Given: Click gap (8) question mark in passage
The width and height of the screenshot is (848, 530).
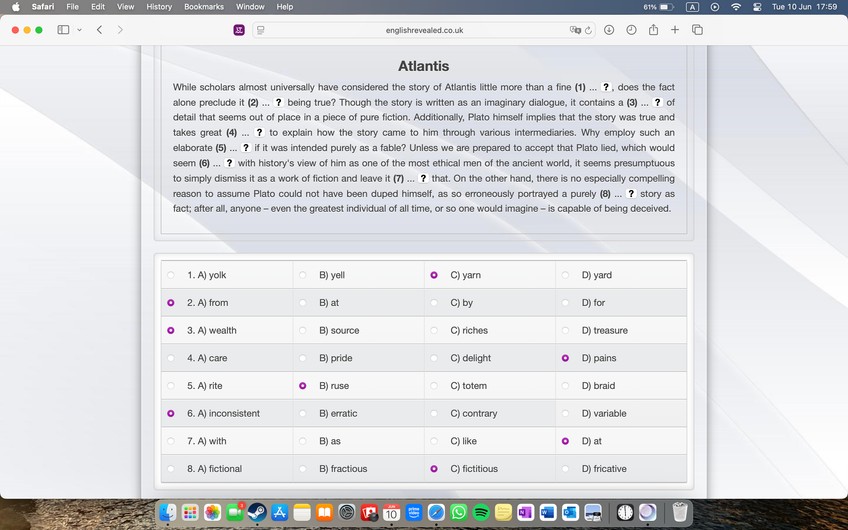Looking at the screenshot, I should pos(630,193).
